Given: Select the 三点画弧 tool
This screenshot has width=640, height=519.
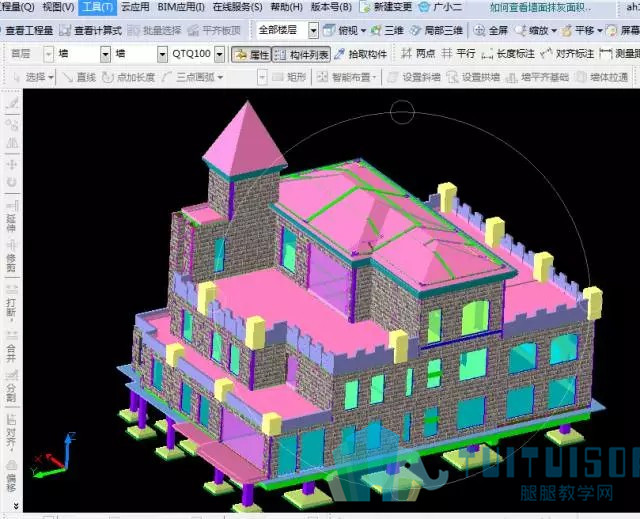Looking at the screenshot, I should click(x=189, y=77).
